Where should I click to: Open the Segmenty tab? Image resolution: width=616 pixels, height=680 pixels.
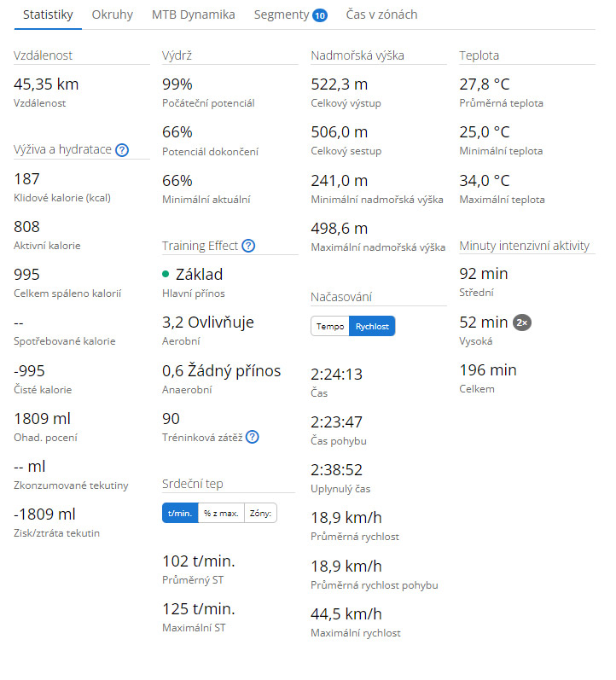pyautogui.click(x=281, y=15)
